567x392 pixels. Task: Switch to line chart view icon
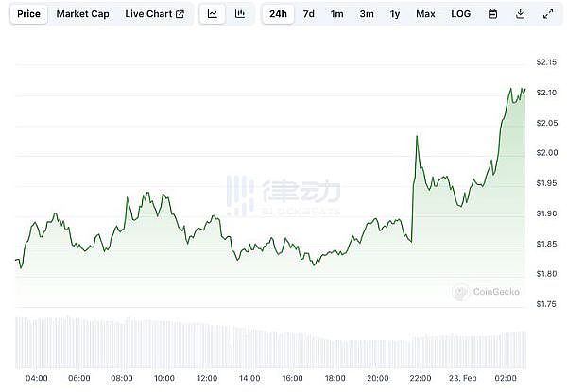pos(213,14)
